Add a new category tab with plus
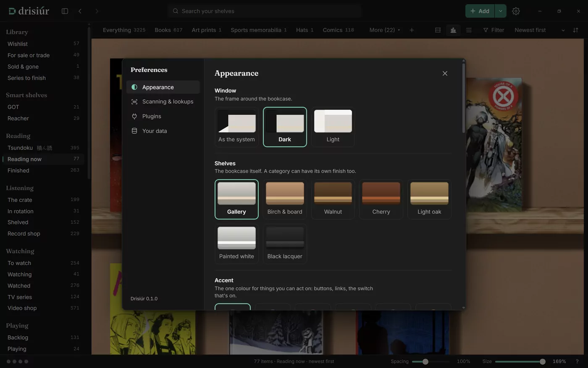588x368 pixels. pos(412,30)
